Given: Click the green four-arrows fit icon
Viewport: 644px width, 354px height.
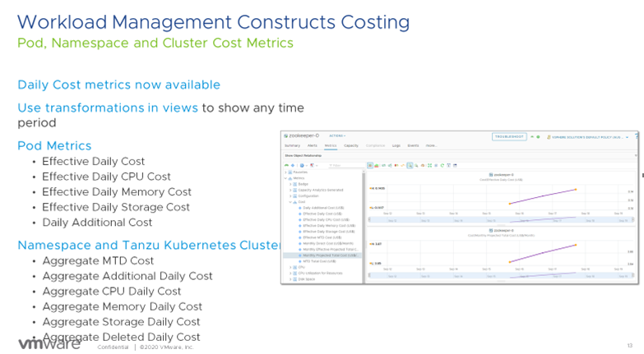Looking at the screenshot, I should click(429, 165).
